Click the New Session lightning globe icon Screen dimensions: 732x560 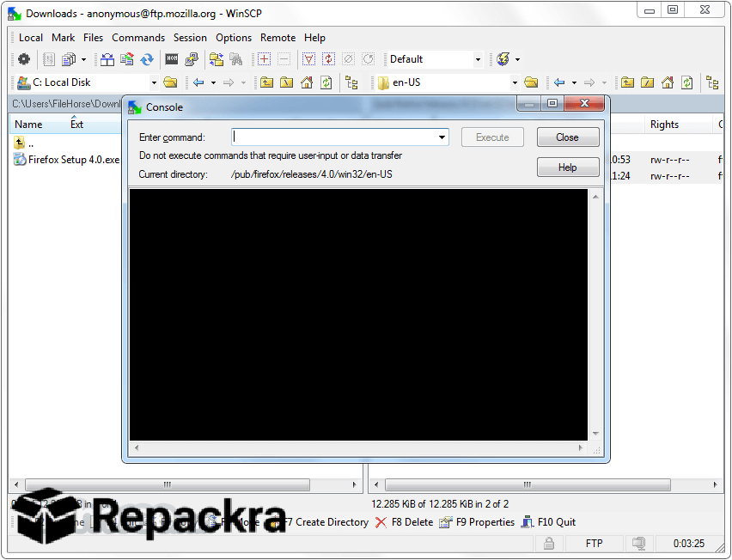pos(503,59)
